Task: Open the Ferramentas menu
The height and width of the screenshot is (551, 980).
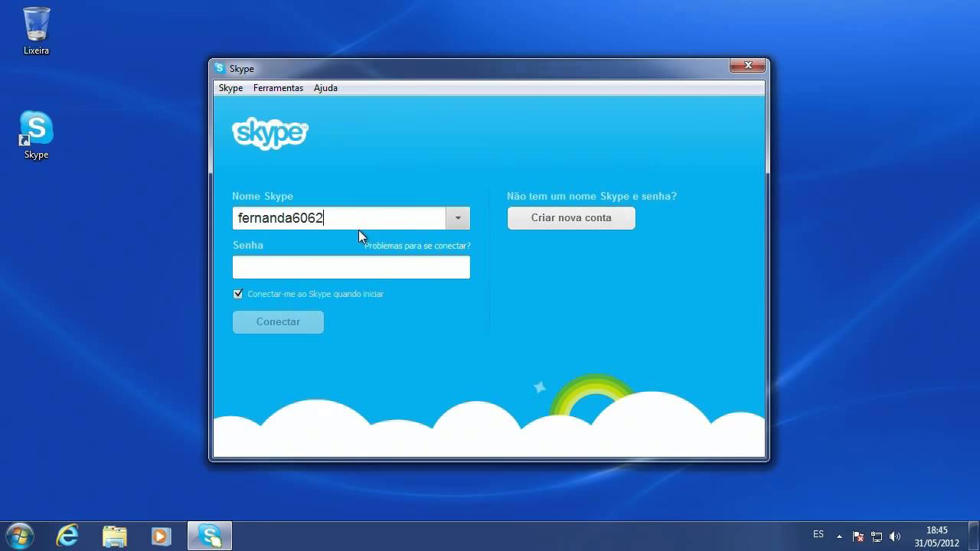Action: (x=278, y=88)
